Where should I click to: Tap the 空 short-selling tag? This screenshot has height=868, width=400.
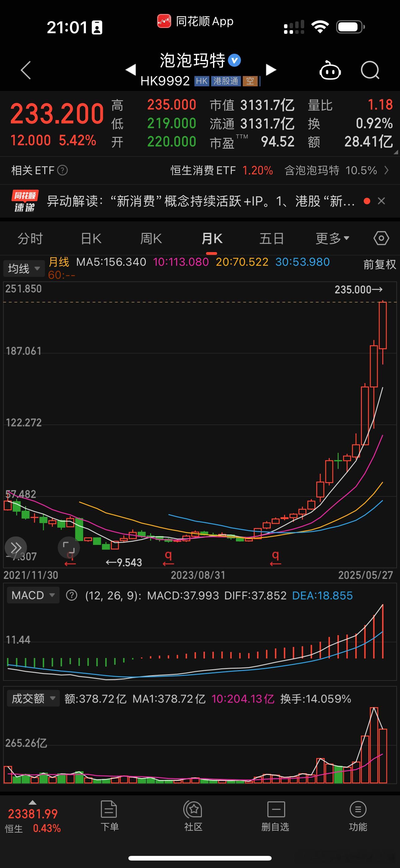(250, 81)
